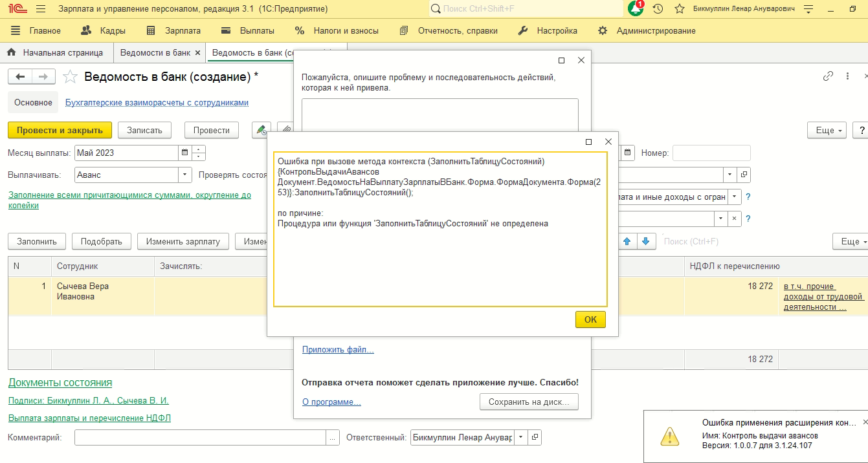868x463 pixels.
Task: Select the Основное section tab
Action: pyautogui.click(x=33, y=102)
